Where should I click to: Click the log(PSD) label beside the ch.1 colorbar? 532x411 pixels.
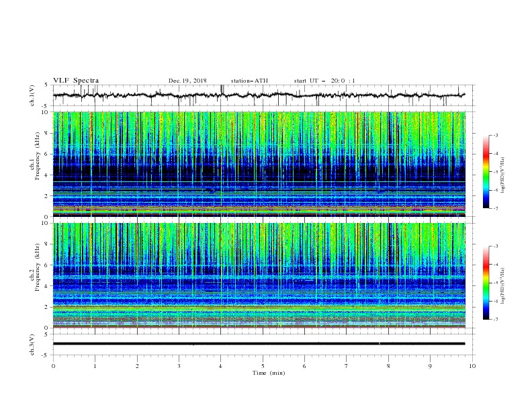pos(503,175)
